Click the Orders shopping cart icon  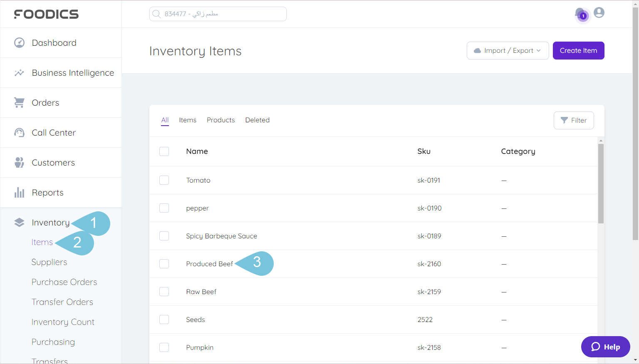19,103
